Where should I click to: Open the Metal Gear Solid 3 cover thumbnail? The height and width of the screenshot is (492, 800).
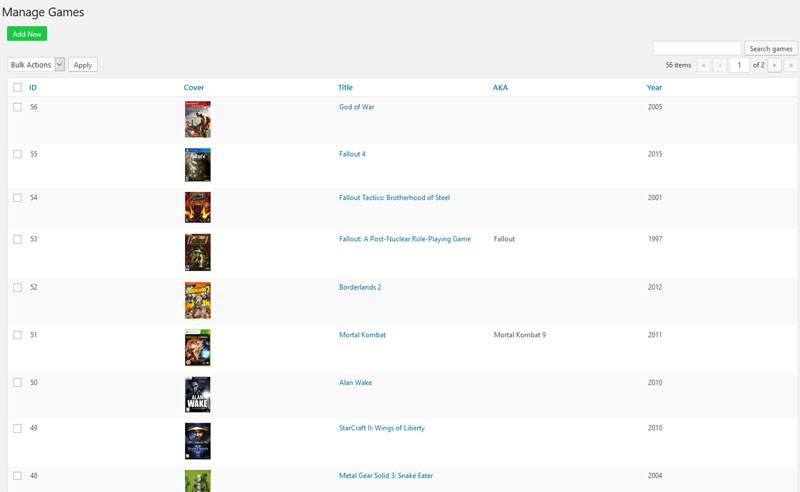pyautogui.click(x=197, y=481)
